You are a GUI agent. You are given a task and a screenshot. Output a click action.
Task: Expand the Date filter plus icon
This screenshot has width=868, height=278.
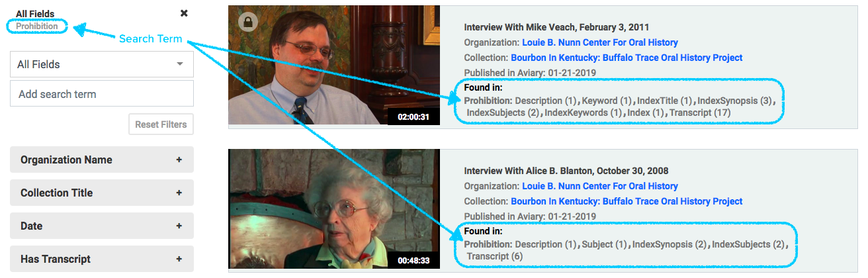tap(179, 226)
